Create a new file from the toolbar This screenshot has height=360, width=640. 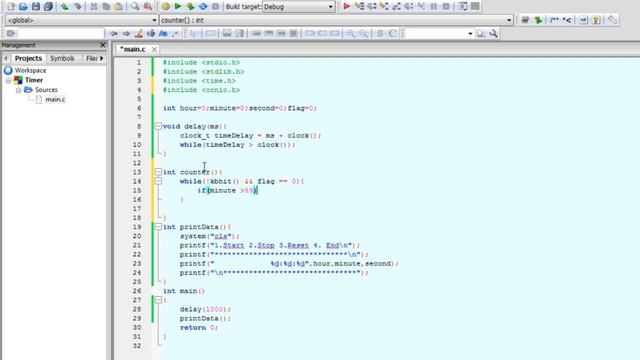11,6
